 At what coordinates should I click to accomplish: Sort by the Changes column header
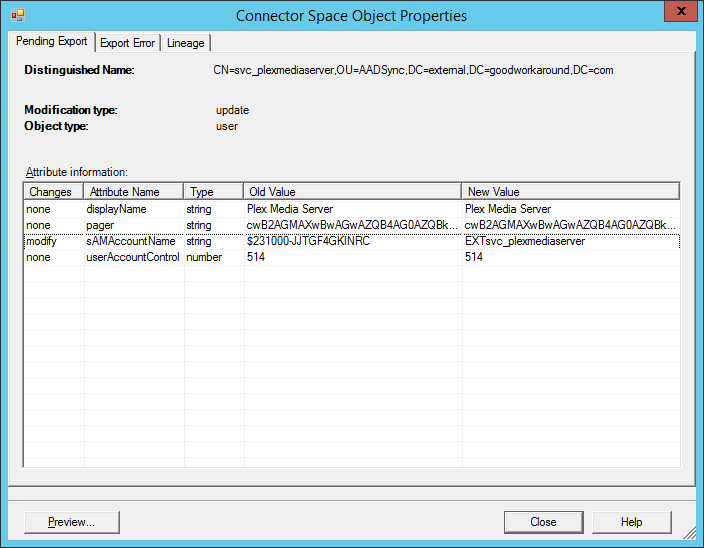click(53, 191)
